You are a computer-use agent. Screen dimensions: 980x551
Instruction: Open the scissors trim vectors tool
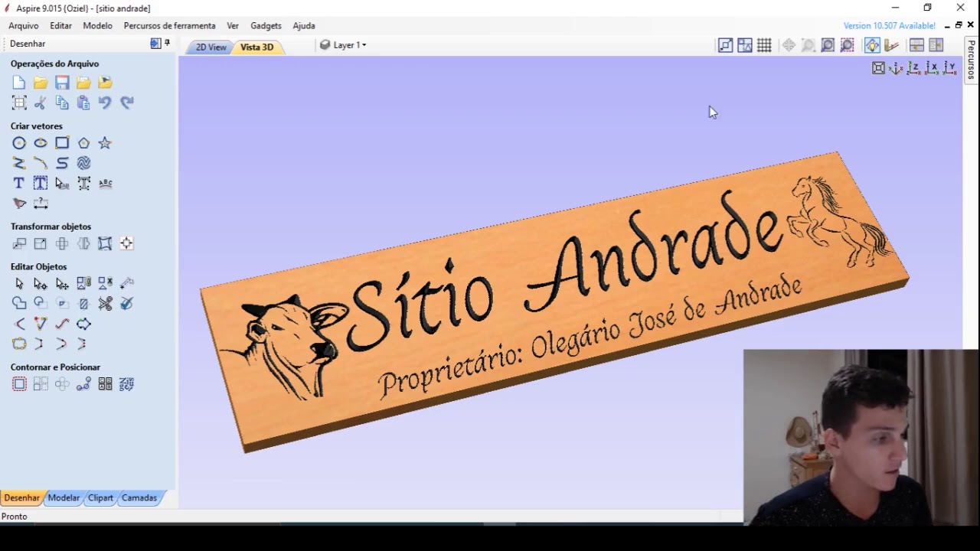pyautogui.click(x=105, y=304)
